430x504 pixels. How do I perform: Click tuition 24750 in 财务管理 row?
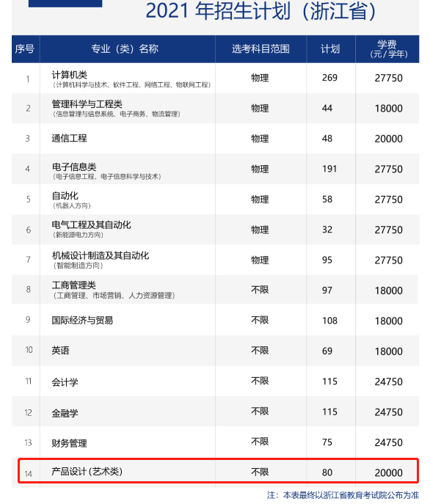pos(388,442)
